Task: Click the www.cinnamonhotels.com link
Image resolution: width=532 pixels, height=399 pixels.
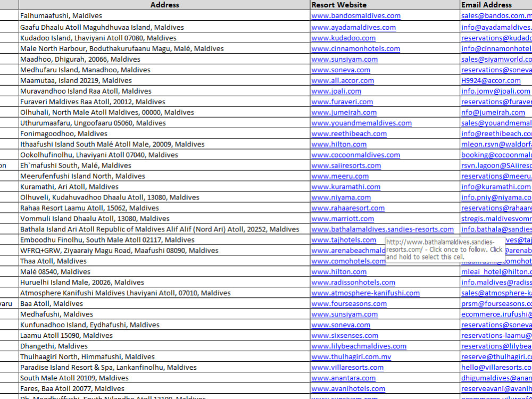Action: tap(355, 48)
